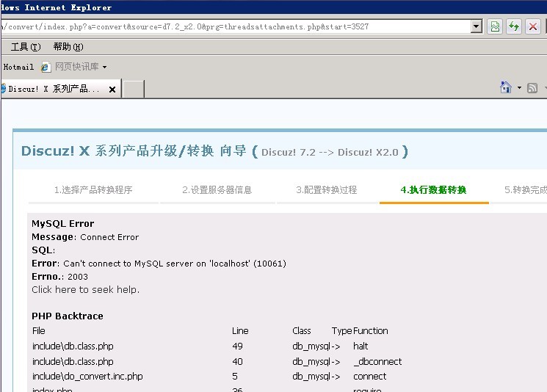Go to step 2.设置服务器信息
Image resolution: width=547 pixels, height=392 pixels.
point(217,189)
